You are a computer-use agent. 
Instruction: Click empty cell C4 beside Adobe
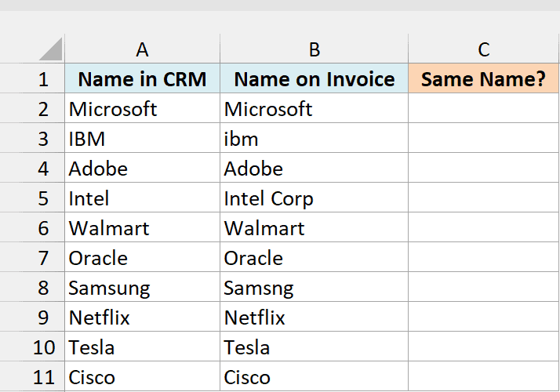point(484,168)
